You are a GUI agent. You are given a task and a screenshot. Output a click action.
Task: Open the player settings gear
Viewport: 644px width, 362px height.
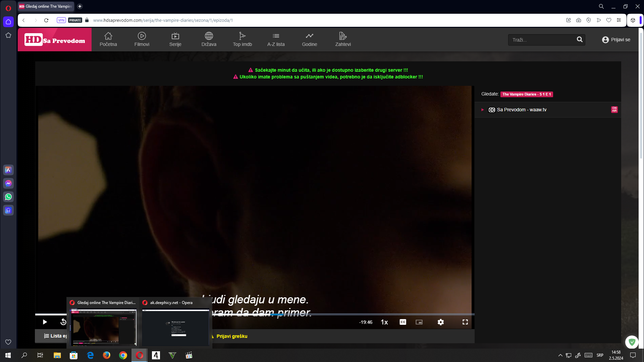click(x=440, y=322)
